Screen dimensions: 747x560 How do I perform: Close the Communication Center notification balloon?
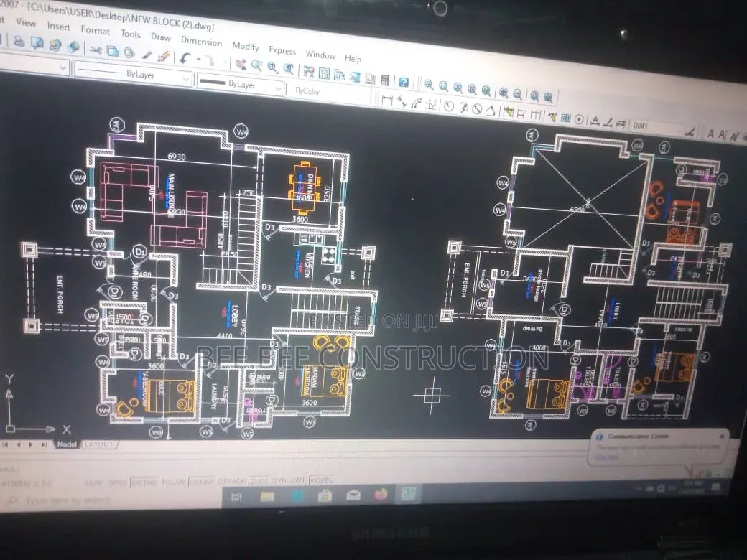pyautogui.click(x=722, y=436)
